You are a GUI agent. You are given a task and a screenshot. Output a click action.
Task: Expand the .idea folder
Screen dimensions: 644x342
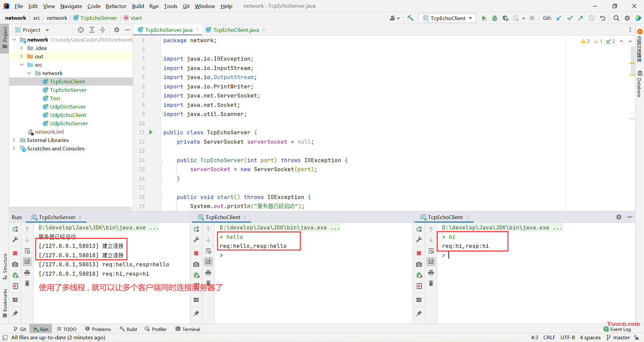[21, 48]
